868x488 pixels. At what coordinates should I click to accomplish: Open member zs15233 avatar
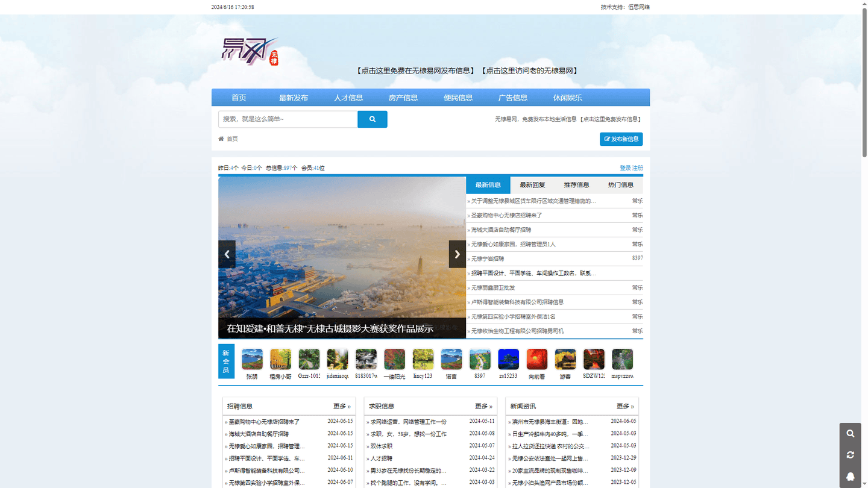(x=509, y=359)
